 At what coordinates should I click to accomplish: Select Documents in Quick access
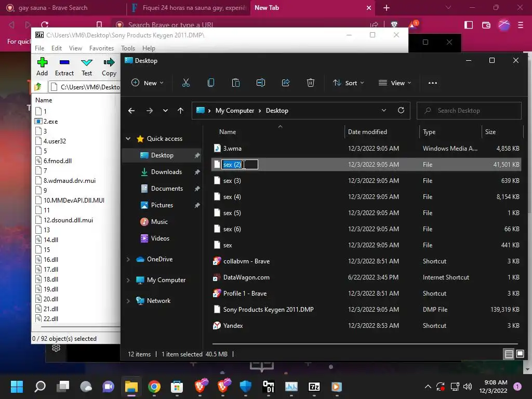click(x=167, y=188)
